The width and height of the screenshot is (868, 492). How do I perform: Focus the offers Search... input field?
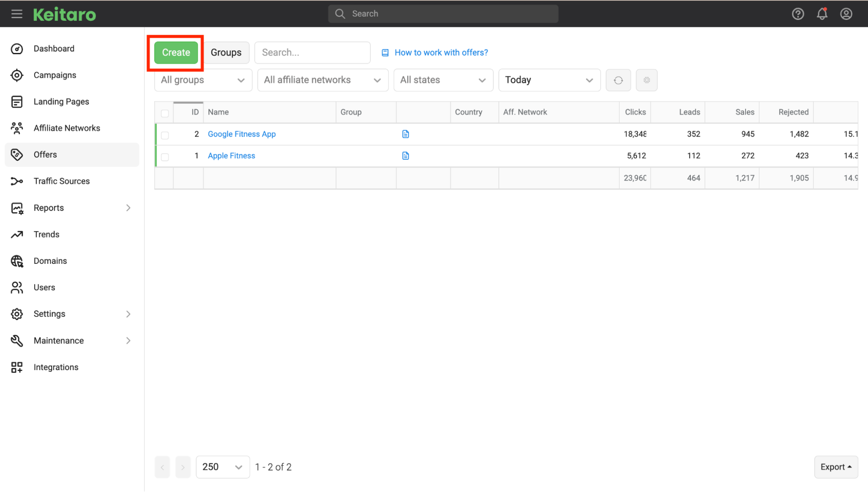click(x=312, y=52)
